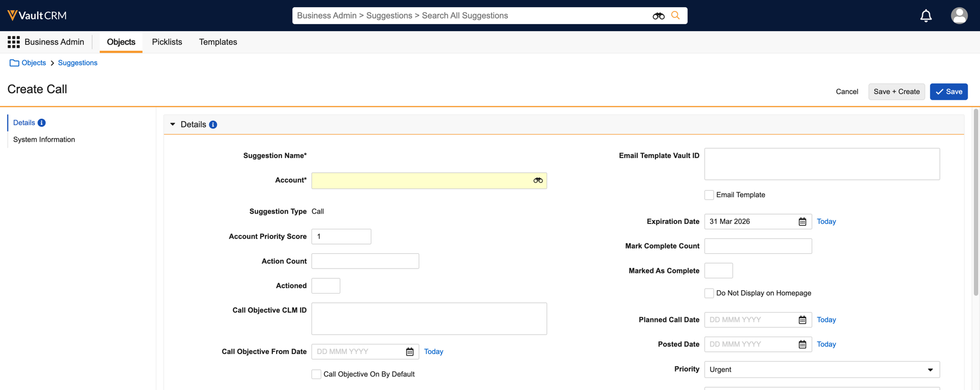Click the orange search magnifier icon

coord(676,15)
